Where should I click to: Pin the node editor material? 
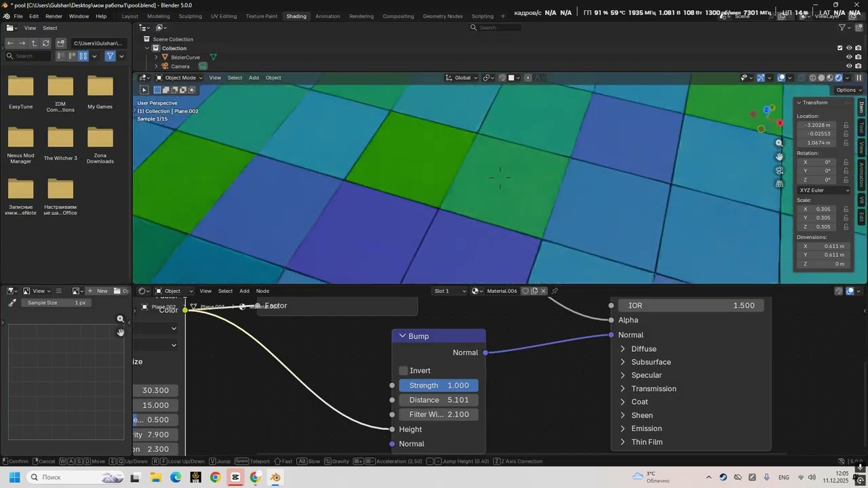tap(555, 291)
